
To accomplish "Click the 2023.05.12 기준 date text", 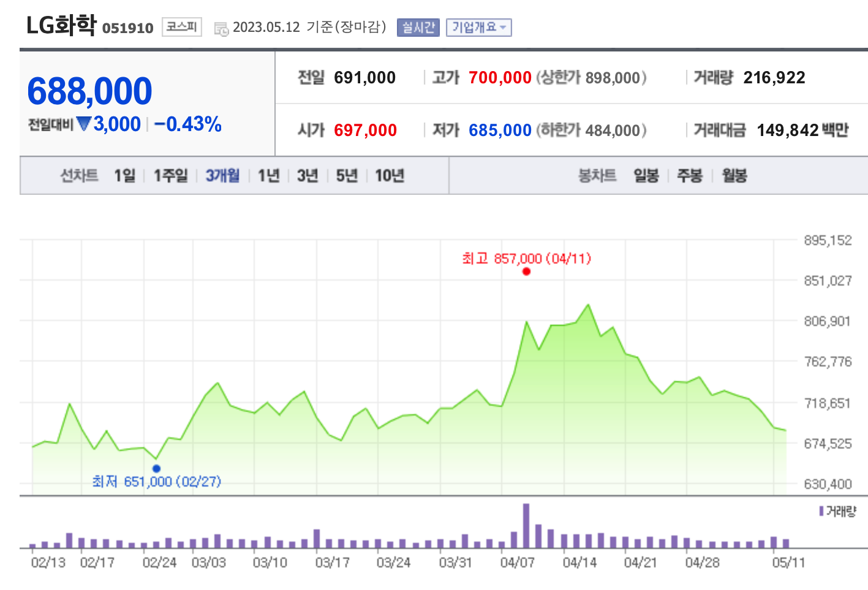I will click(x=309, y=27).
